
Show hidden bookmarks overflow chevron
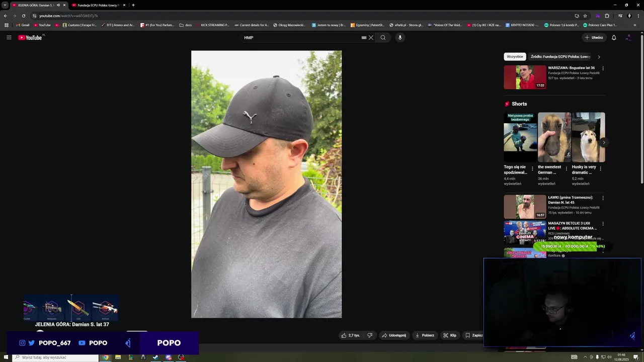(635, 25)
